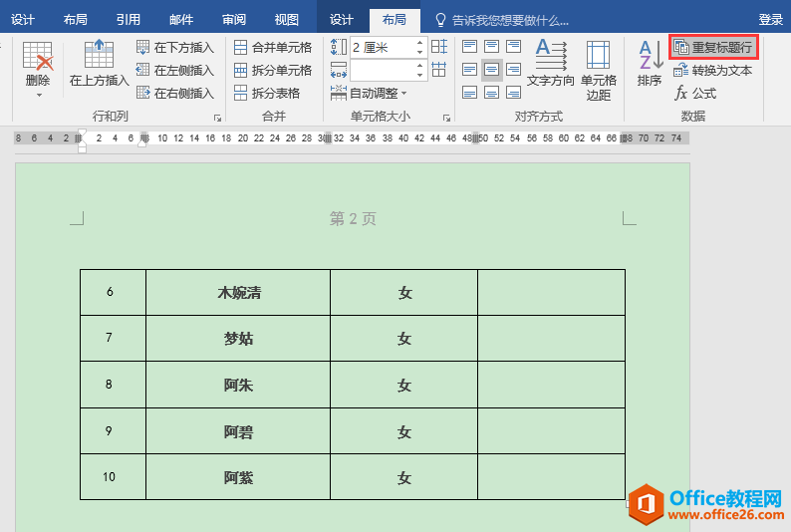
Task: Open 自动调整 AutoFit dropdown
Action: pyautogui.click(x=369, y=93)
